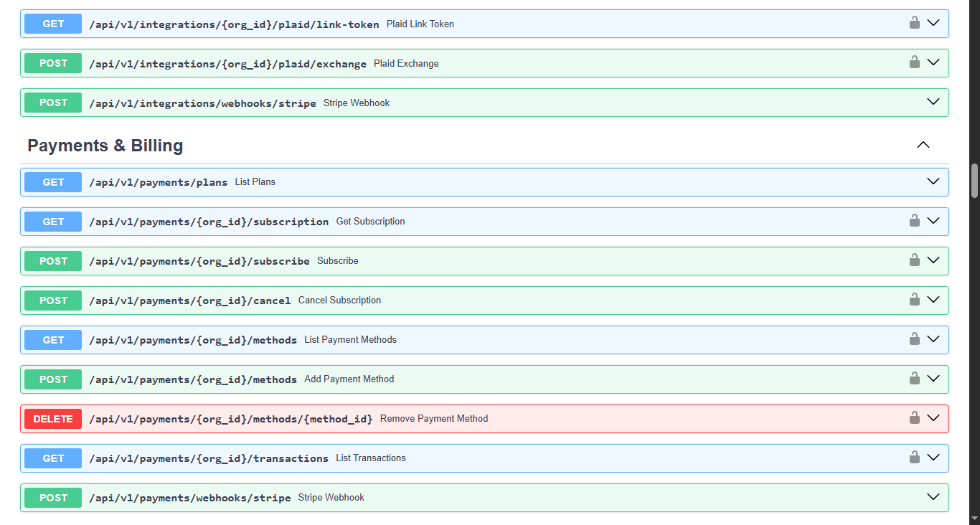Click 'Plaid Link Token' summary text
The width and height of the screenshot is (980, 525).
(x=420, y=24)
